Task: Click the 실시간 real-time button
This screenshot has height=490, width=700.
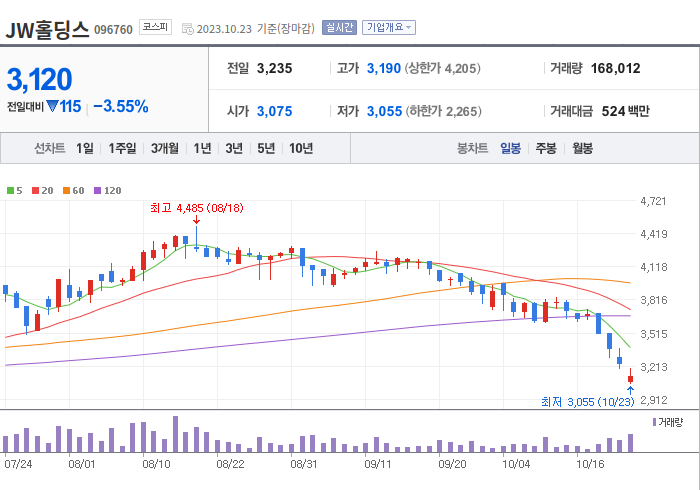Action: point(339,27)
